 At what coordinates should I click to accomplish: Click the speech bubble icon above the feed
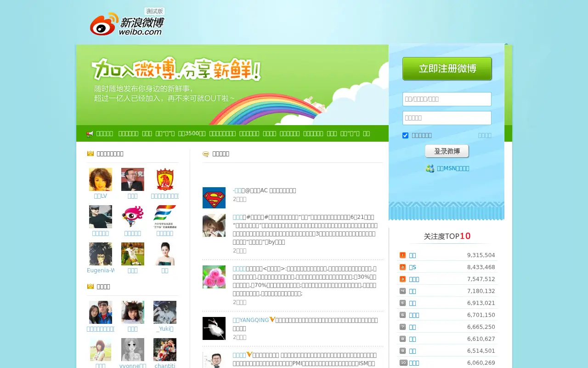(206, 154)
